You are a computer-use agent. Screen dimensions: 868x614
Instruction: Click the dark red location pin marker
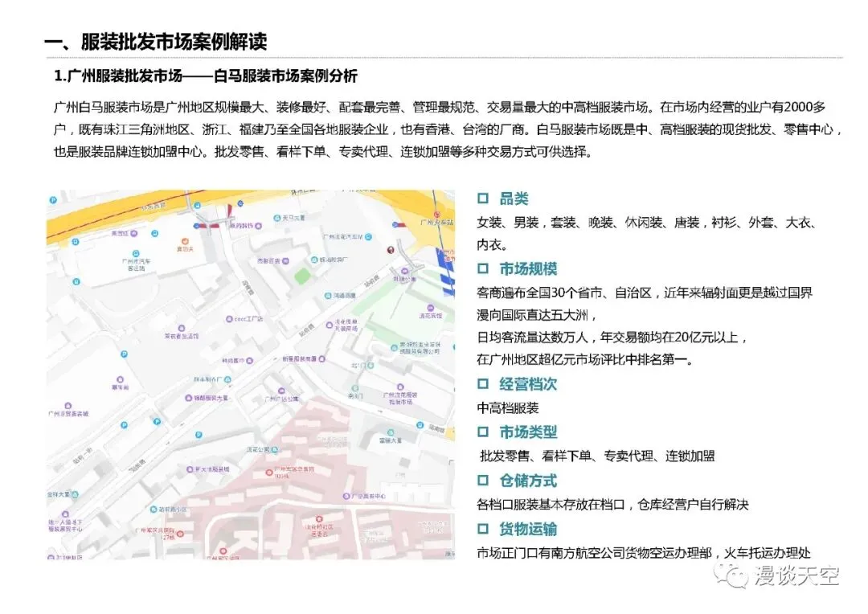coord(391,250)
